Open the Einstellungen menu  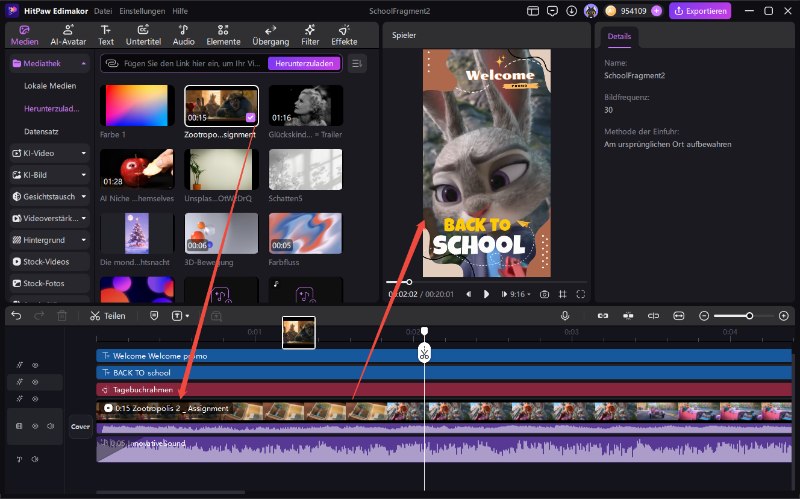click(x=143, y=10)
